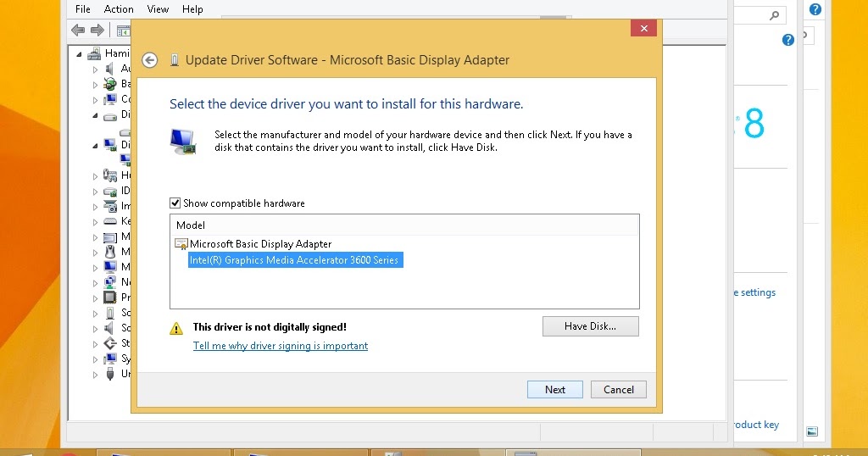Expand the last device category in tree
The width and height of the screenshot is (868, 456).
(x=95, y=375)
